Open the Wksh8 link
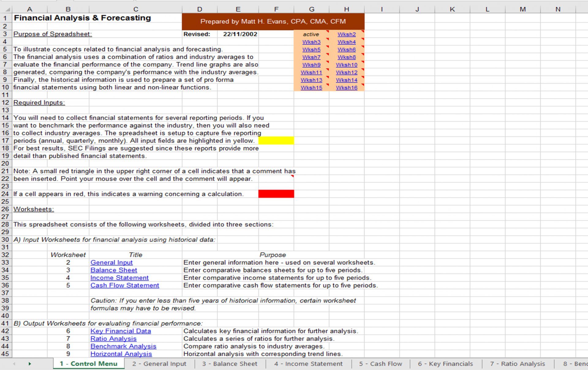Viewport: 588px width, 370px height. coord(346,57)
